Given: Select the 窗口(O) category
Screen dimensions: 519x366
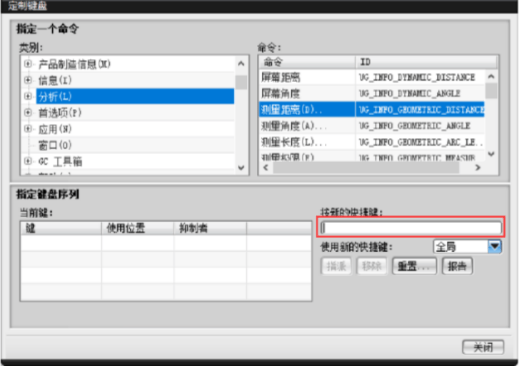Looking at the screenshot, I should (x=55, y=145).
